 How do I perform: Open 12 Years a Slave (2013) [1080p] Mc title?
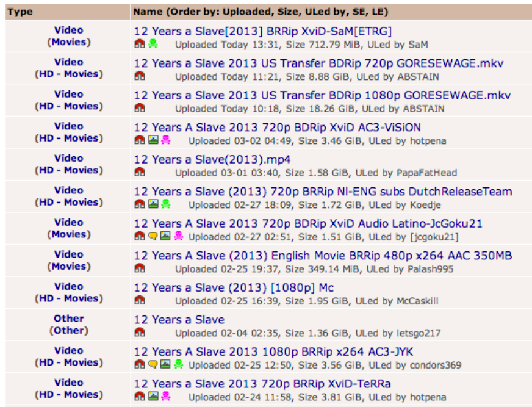click(x=234, y=287)
